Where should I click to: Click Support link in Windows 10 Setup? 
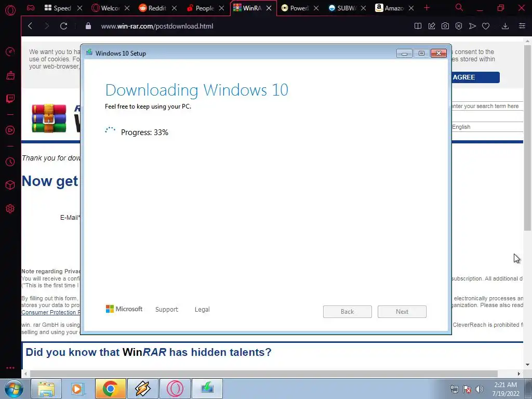(x=167, y=310)
